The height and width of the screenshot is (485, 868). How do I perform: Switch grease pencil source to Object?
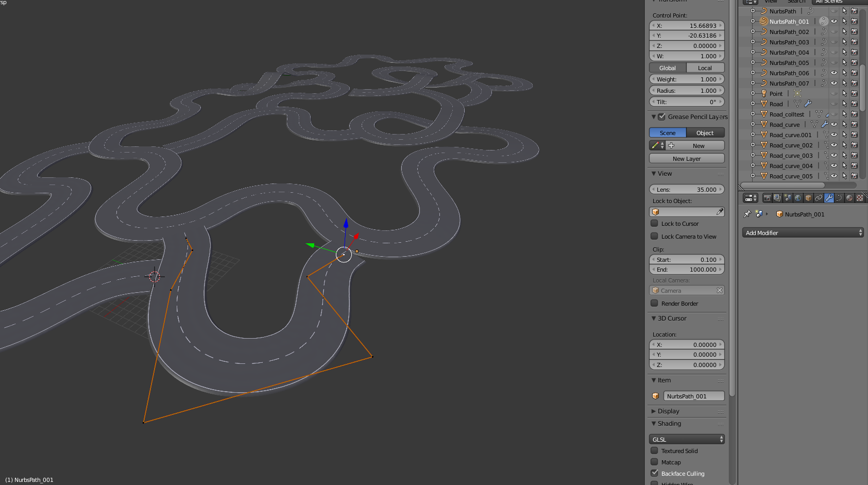pos(705,132)
